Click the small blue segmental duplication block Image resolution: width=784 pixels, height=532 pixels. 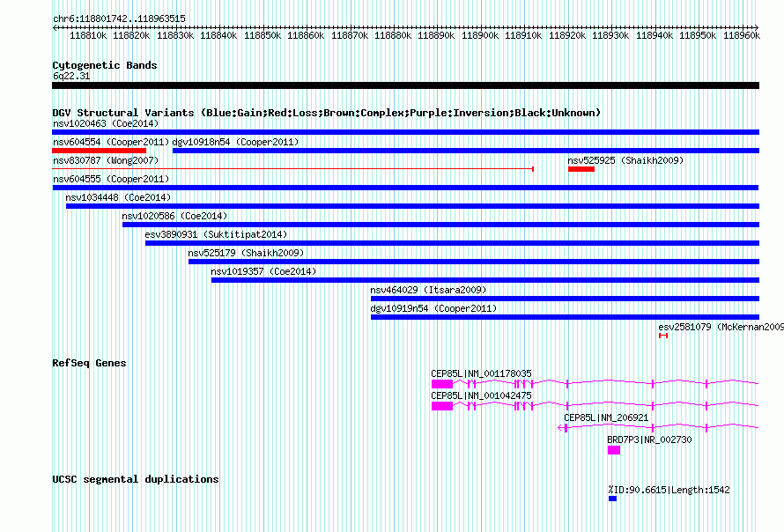click(612, 499)
